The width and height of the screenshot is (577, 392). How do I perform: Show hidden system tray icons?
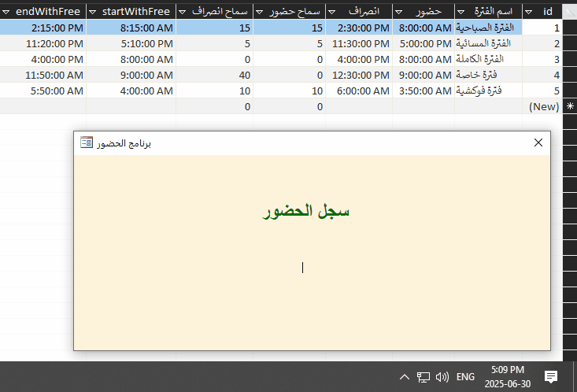[405, 377]
